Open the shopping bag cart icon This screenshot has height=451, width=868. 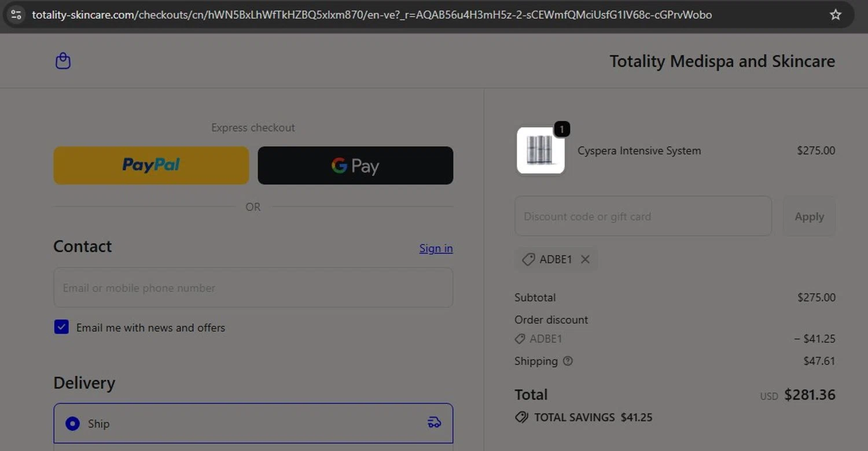(63, 61)
